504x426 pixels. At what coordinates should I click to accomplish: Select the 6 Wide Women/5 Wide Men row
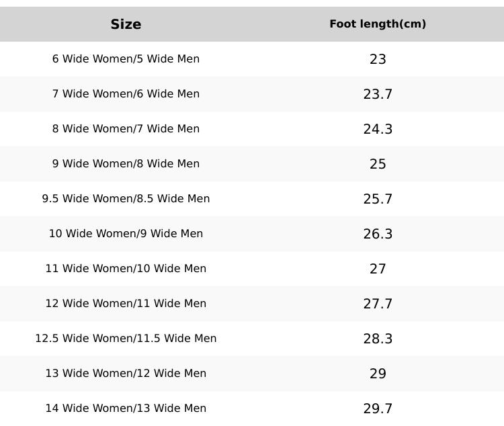(x=126, y=59)
